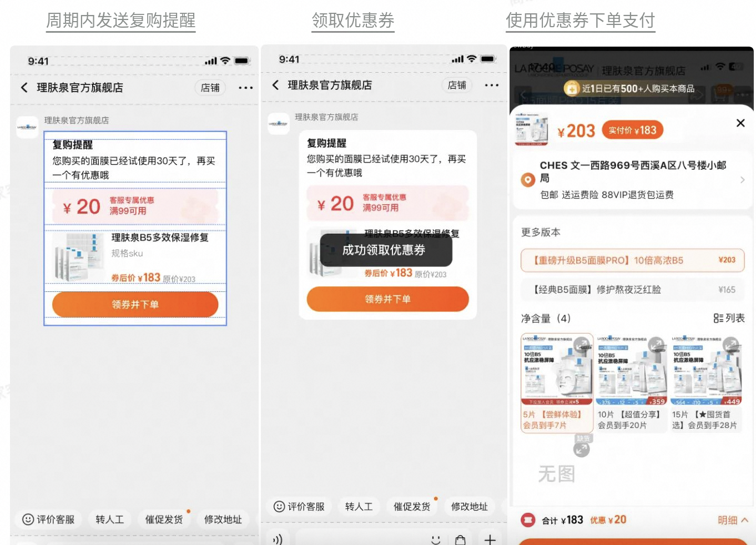This screenshot has width=756, height=545.
Task: Select 15片 囤货首选 size option
Action: pyautogui.click(x=706, y=383)
